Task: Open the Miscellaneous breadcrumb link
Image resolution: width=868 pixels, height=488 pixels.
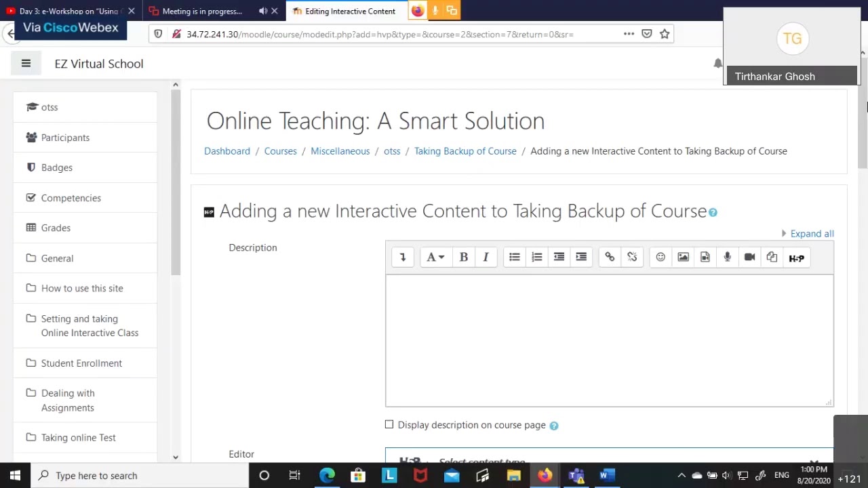Action: coord(340,151)
